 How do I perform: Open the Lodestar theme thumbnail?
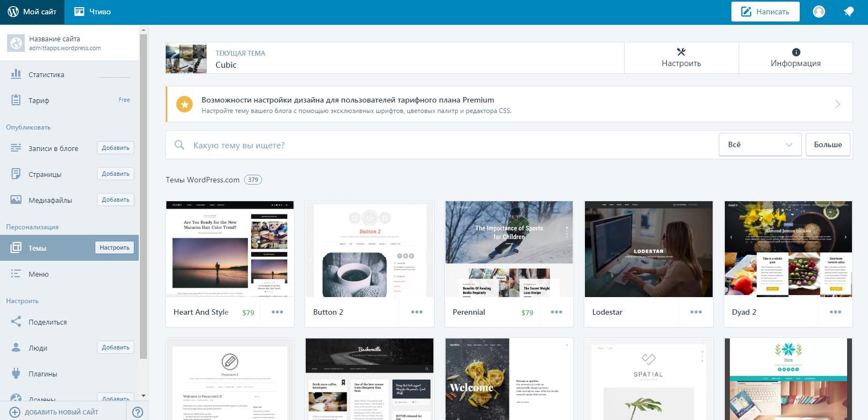pos(649,249)
